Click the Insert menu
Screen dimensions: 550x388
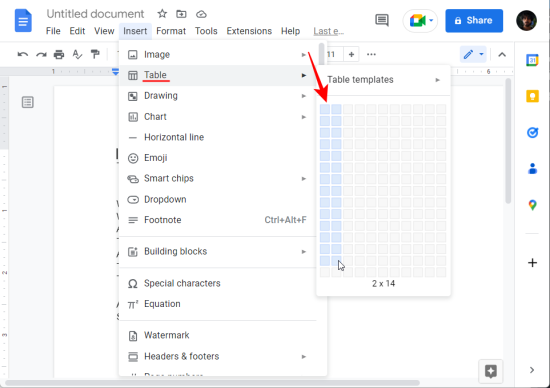click(135, 31)
